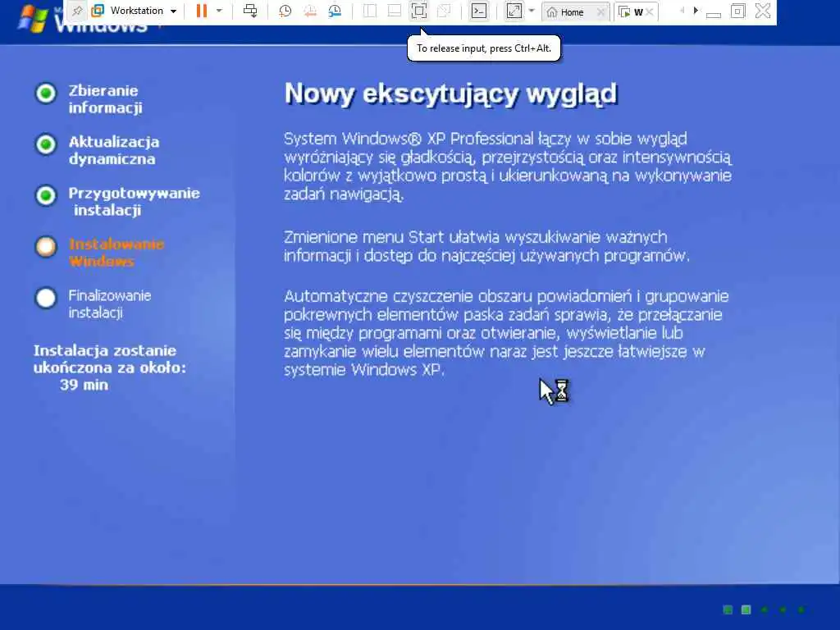Toggle the thumbnail bar view icon
The width and height of the screenshot is (840, 630).
coord(395,11)
